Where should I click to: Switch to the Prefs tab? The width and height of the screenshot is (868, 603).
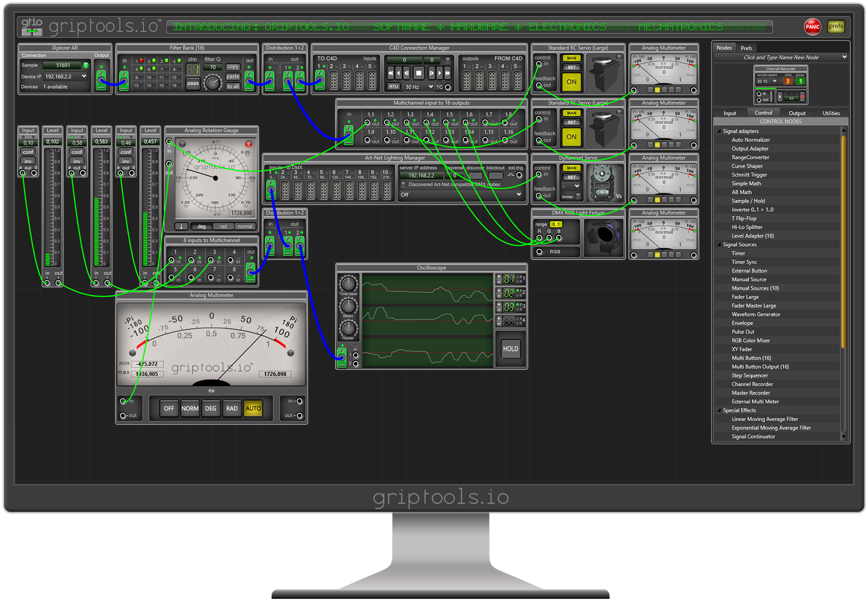[x=746, y=48]
